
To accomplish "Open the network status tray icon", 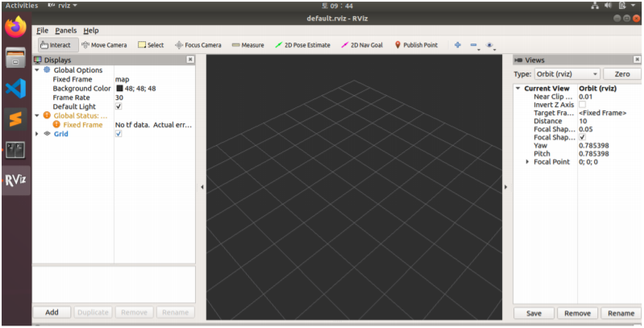I will [x=595, y=6].
